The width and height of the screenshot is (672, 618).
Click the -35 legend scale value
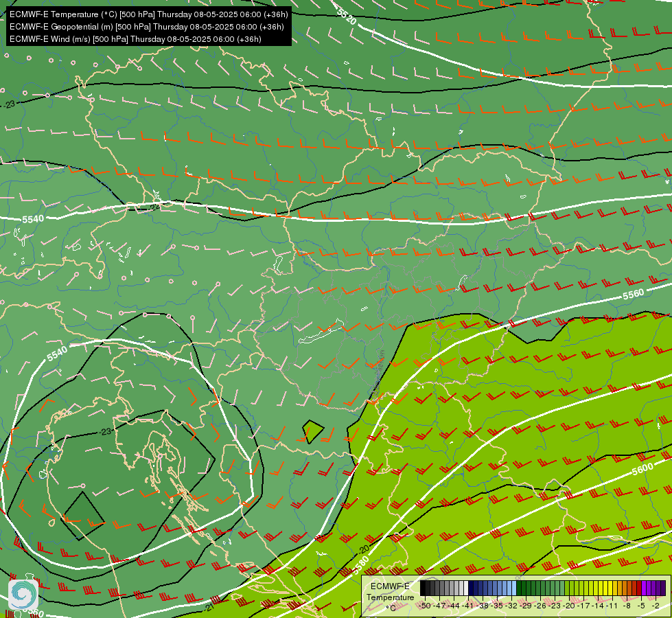(497, 606)
